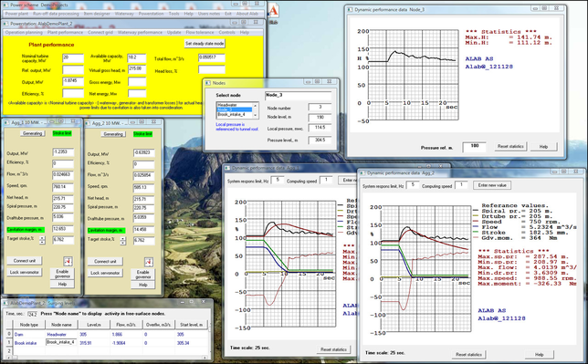Viewport: 588px width, 364px height.
Task: Click System respons limit field in Agg_2 window
Action: pos(413,185)
